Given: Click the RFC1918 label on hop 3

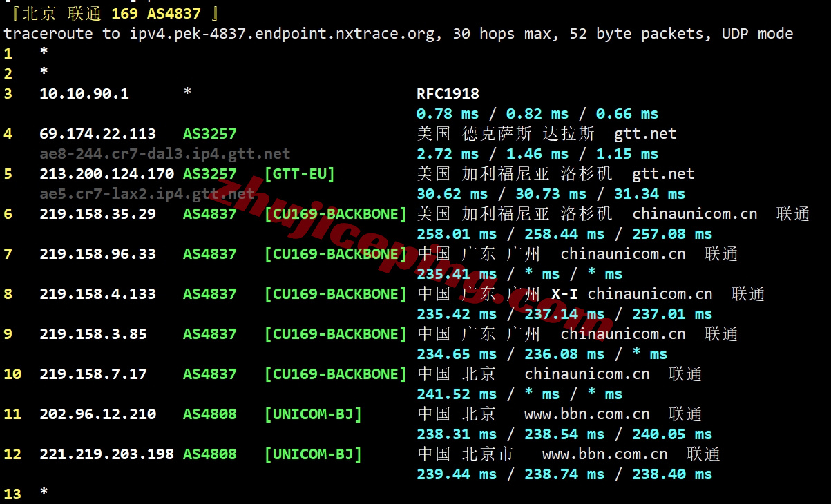Looking at the screenshot, I should 448,94.
